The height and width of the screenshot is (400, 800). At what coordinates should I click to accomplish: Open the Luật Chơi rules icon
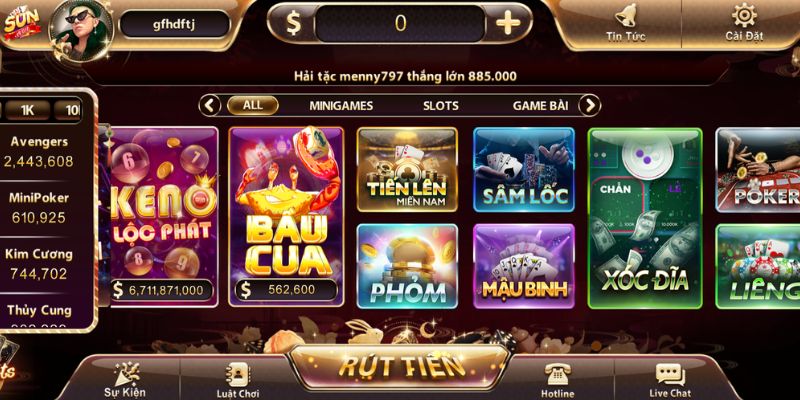tap(237, 374)
